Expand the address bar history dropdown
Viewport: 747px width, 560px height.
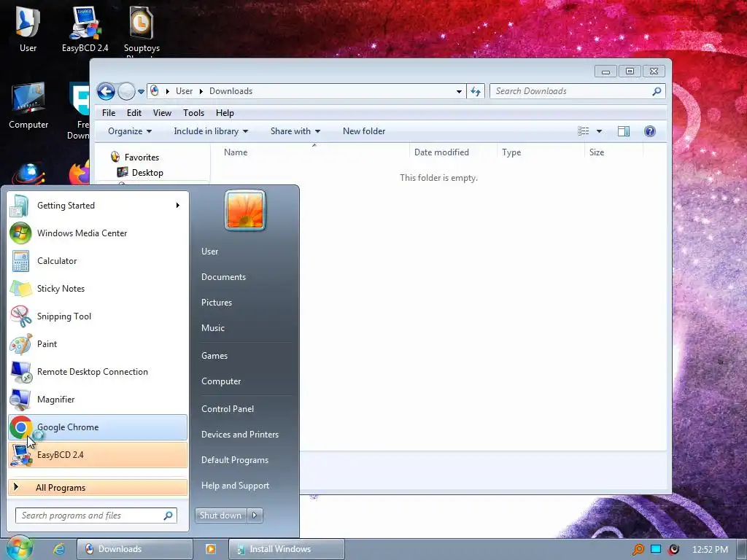click(459, 91)
